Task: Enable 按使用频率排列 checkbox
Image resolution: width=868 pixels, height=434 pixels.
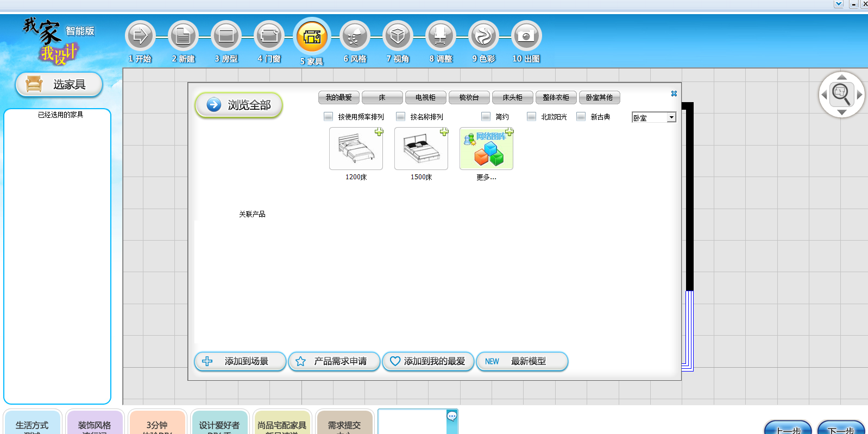Action: 328,116
